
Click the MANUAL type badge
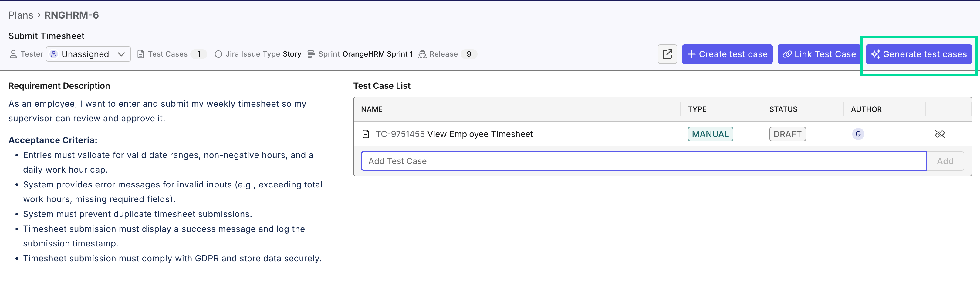click(x=710, y=134)
